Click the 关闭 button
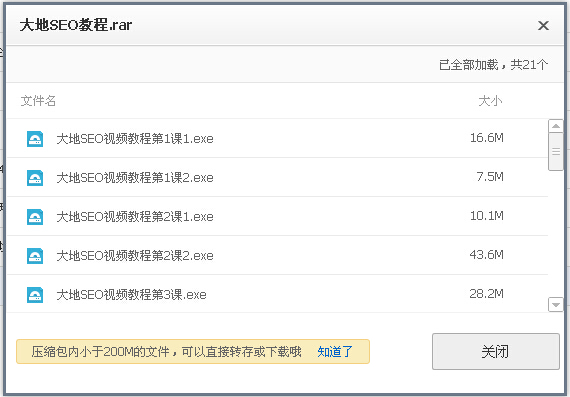Viewport: 570px width, 397px height. coord(495,352)
